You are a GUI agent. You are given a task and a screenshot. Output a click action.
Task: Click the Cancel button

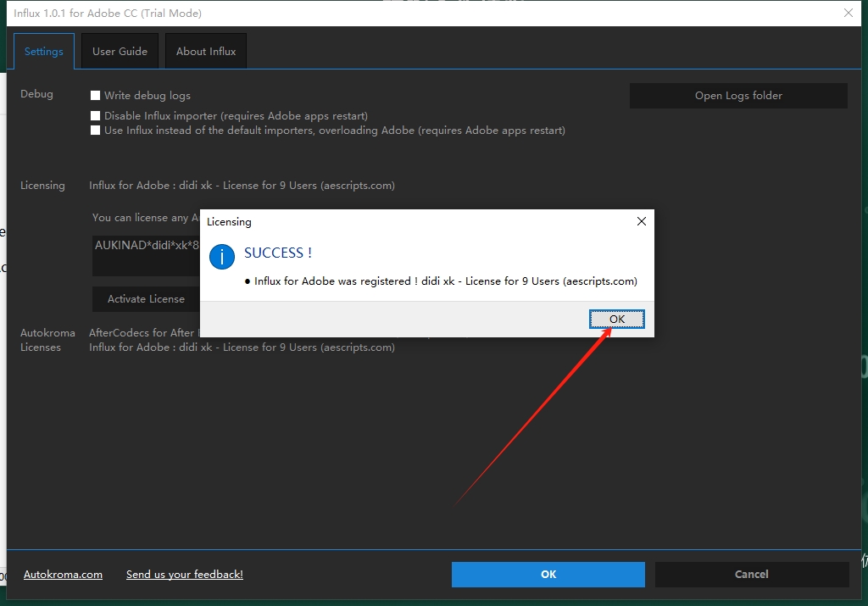752,575
